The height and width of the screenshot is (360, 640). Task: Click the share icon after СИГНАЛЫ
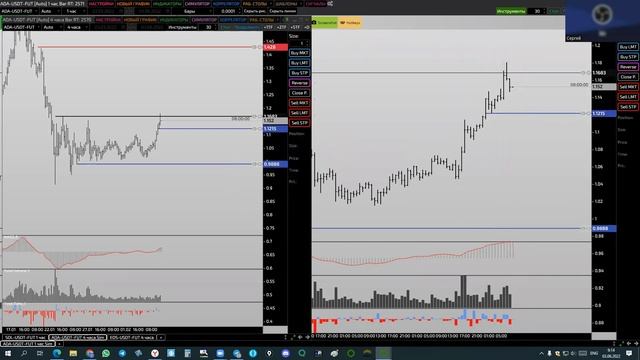click(x=330, y=4)
